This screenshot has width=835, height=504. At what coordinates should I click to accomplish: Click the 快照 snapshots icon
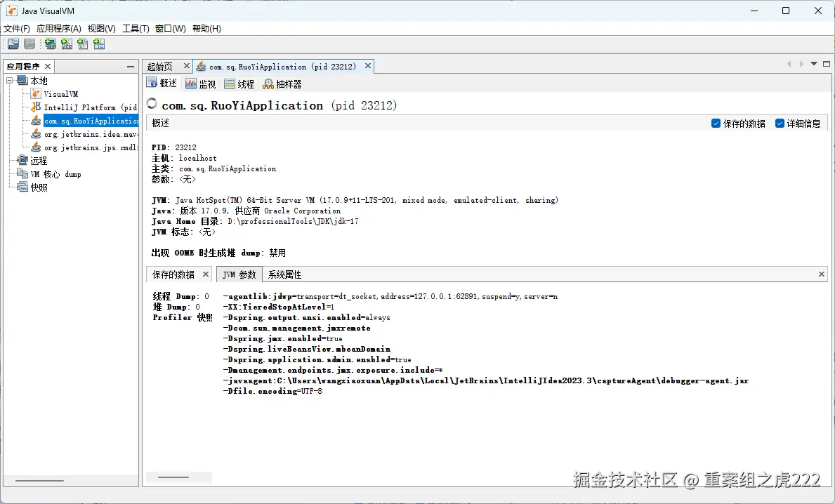[22, 187]
